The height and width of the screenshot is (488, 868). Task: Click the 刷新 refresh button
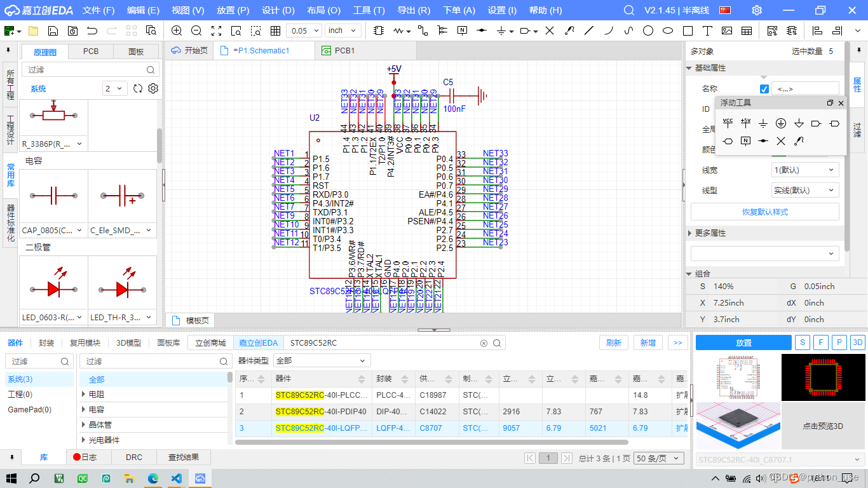point(614,342)
